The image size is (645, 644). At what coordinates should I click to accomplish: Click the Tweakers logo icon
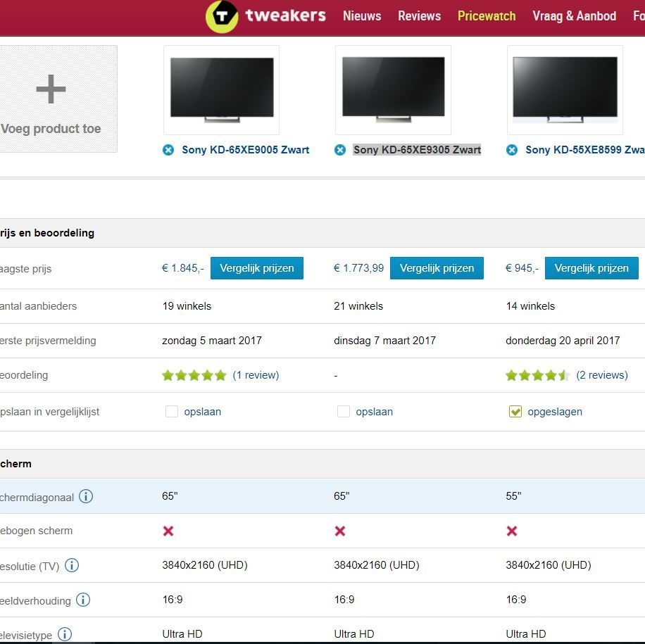click(x=222, y=16)
